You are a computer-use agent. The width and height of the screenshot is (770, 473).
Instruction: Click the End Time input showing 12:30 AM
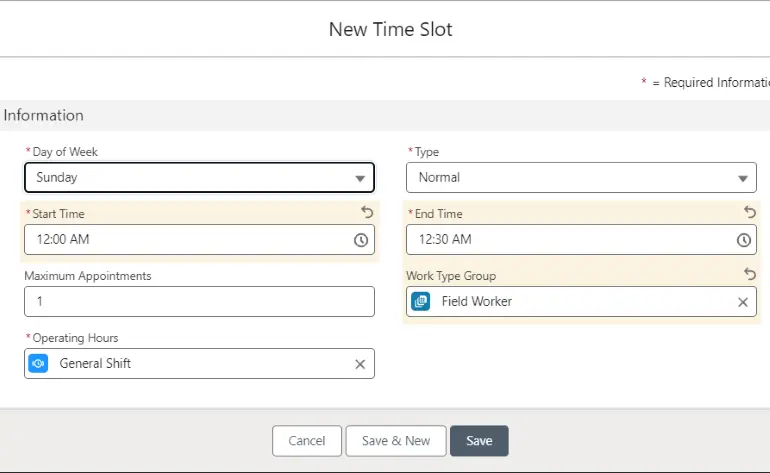[x=568, y=240]
